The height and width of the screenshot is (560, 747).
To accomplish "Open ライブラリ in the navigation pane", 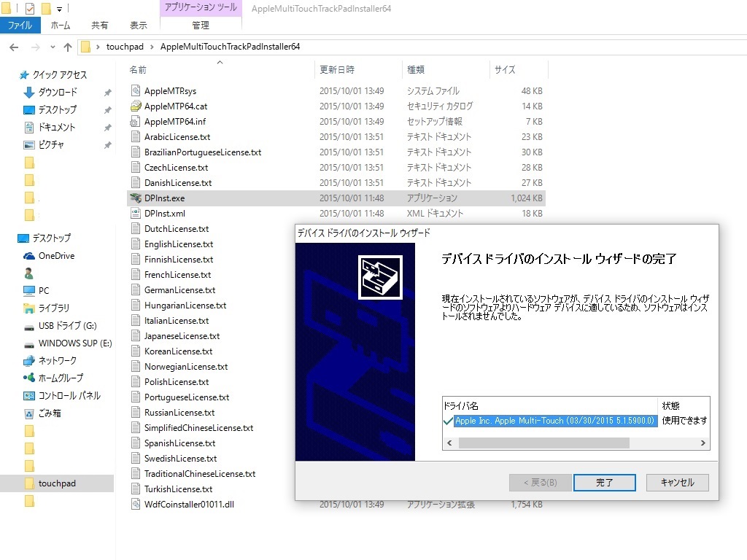I will click(53, 308).
